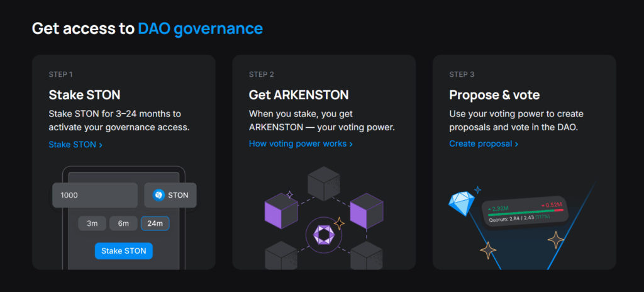Click the green-red quorum progress bar
The image size is (644, 292).
coord(524,212)
